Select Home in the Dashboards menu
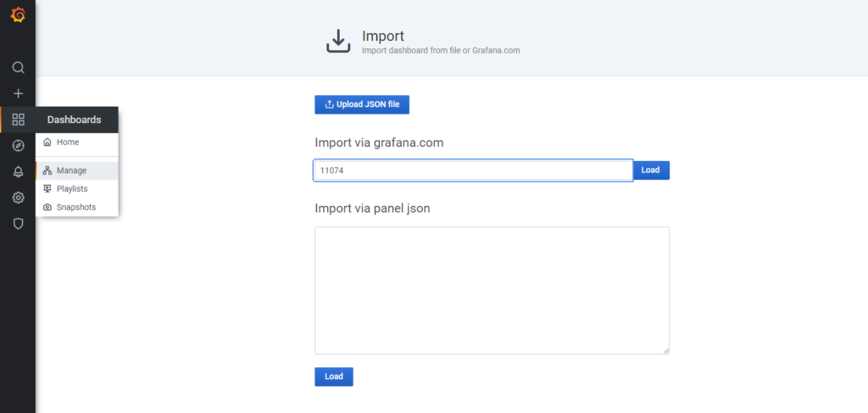868x413 pixels. [68, 142]
